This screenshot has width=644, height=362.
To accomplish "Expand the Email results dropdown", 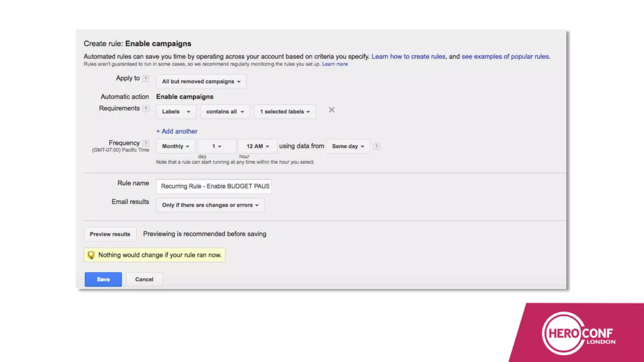I will [x=210, y=205].
